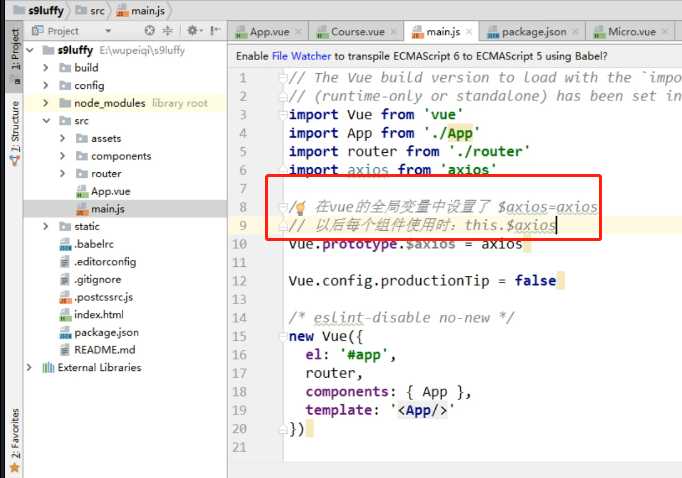Image resolution: width=682 pixels, height=478 pixels.
Task: Click the intention lightbulb on line 8
Action: point(300,208)
